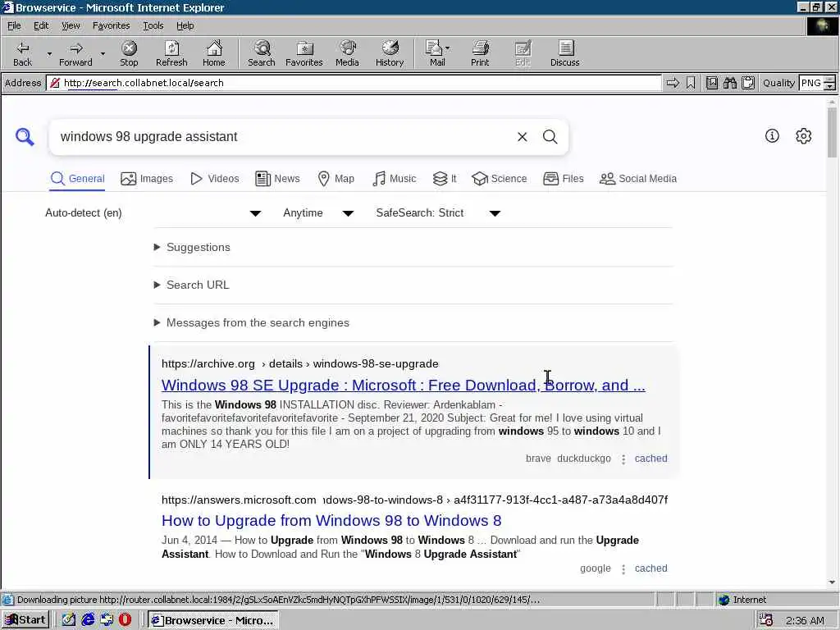Image resolution: width=840 pixels, height=630 pixels.
Task: Open How to Upgrade from Windows 98 link
Action: pyautogui.click(x=331, y=521)
